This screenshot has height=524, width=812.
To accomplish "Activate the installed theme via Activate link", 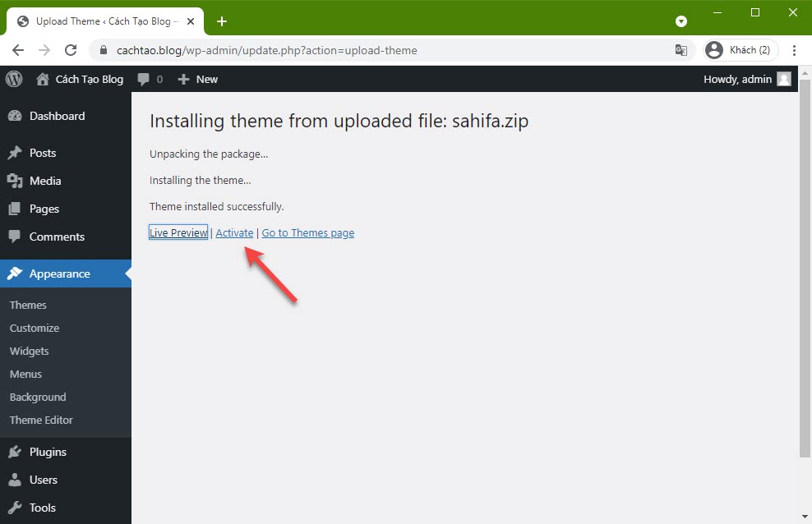I will 234,232.
